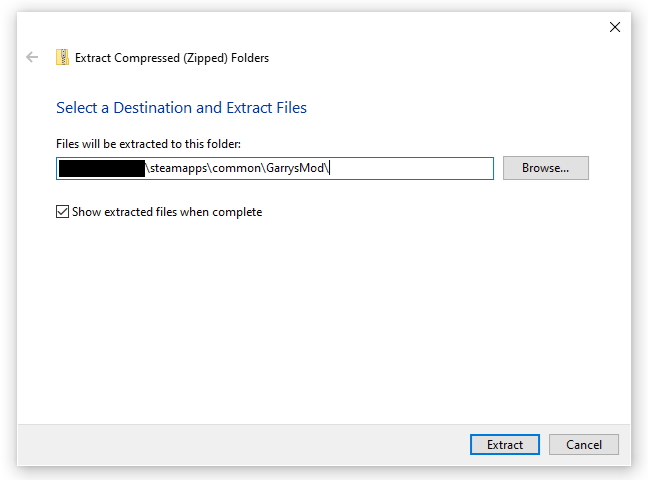Click the gray footer bar left of Extract
648x480 pixels.
240,444
